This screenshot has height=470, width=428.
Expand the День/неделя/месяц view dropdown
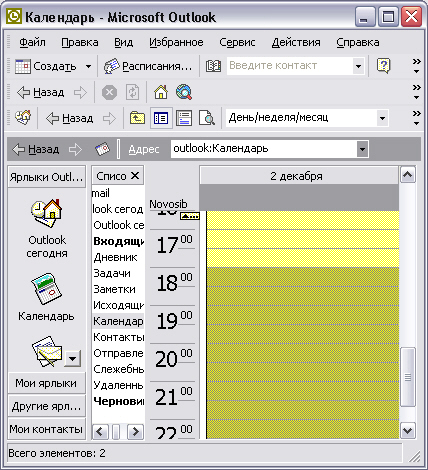tap(382, 118)
